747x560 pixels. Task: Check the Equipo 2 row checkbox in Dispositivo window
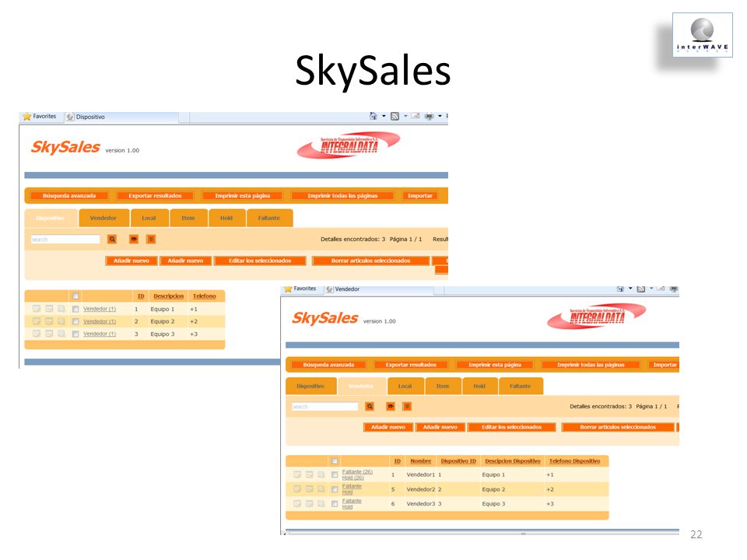point(75,321)
